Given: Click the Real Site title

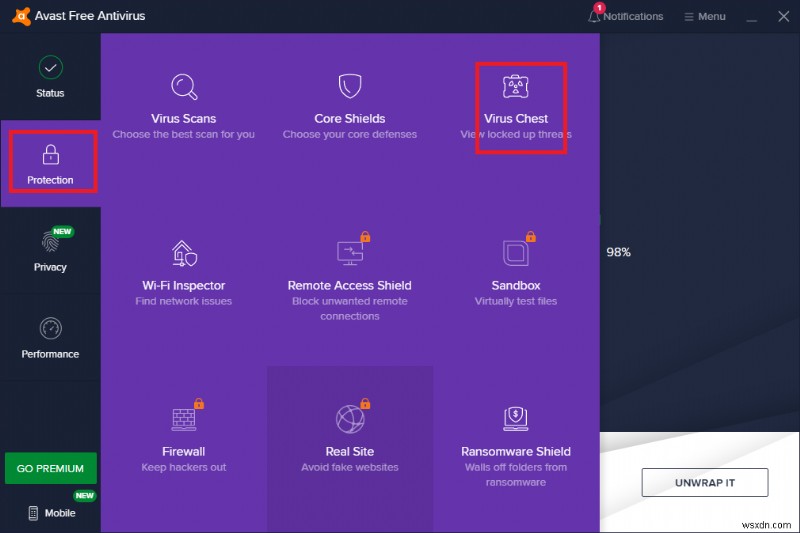Looking at the screenshot, I should tap(350, 451).
